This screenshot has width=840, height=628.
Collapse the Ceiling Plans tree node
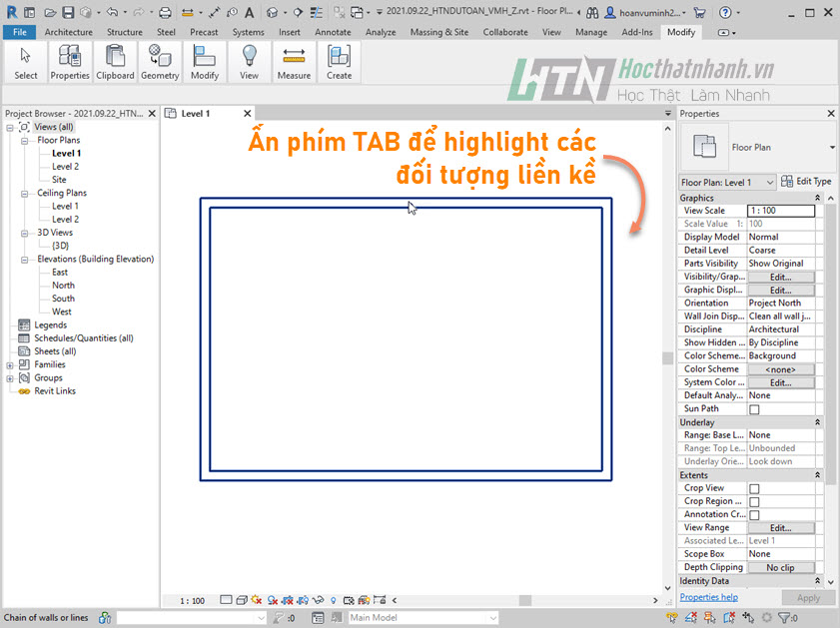pyautogui.click(x=25, y=194)
